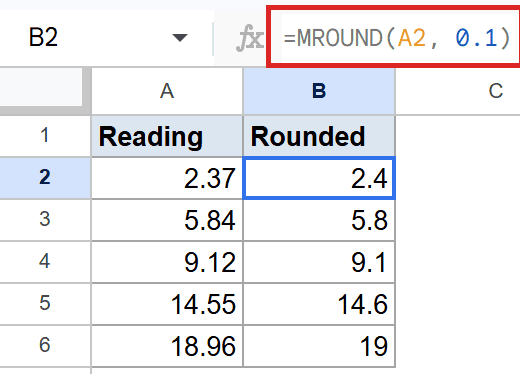Click the Rounded header cell
The width and height of the screenshot is (520, 374).
click(319, 136)
